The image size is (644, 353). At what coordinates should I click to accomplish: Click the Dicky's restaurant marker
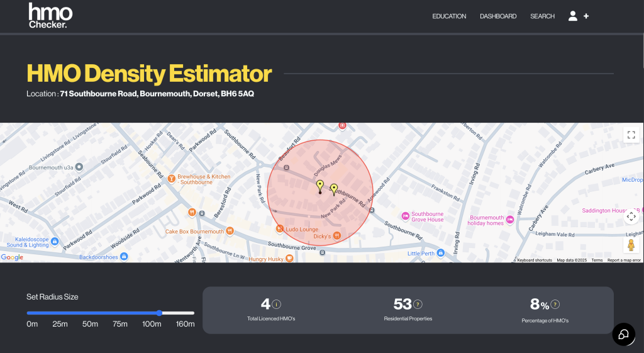pyautogui.click(x=337, y=235)
